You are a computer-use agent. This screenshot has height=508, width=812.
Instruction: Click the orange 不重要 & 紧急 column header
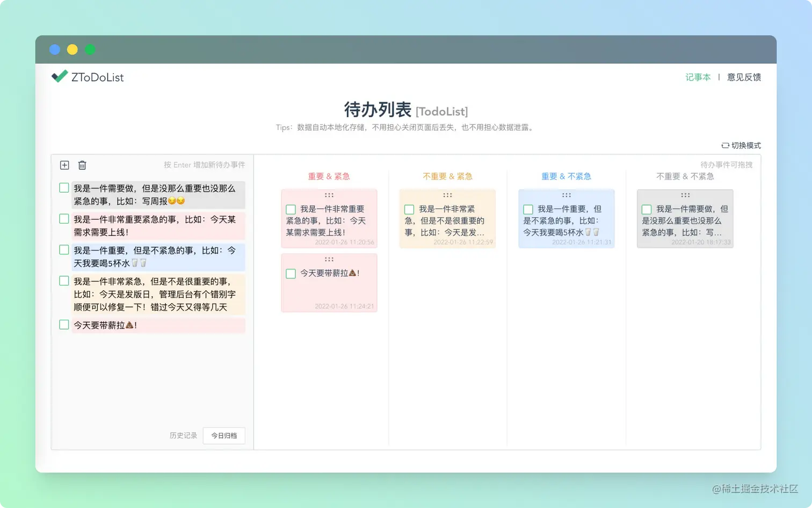447,176
